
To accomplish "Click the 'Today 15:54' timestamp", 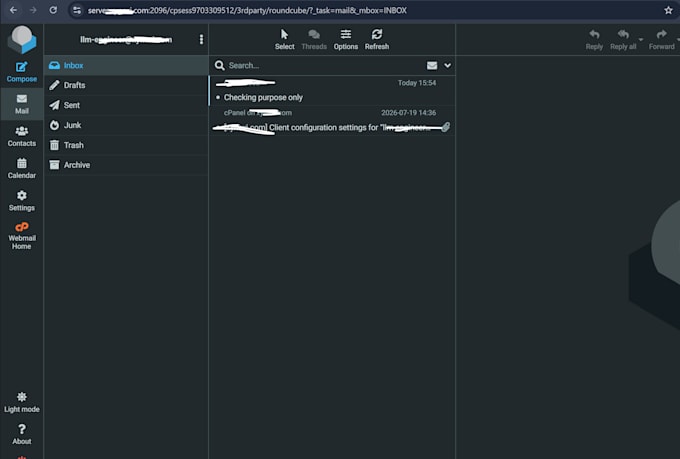I will pos(417,83).
